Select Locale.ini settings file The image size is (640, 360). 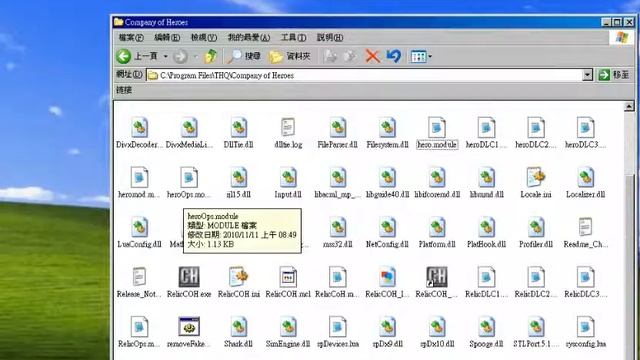click(x=536, y=183)
